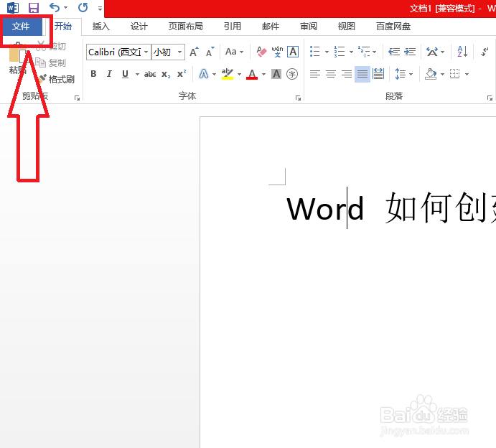This screenshot has height=448, width=496.
Task: Click the 格式刷 Format Painter button
Action: pyautogui.click(x=57, y=79)
